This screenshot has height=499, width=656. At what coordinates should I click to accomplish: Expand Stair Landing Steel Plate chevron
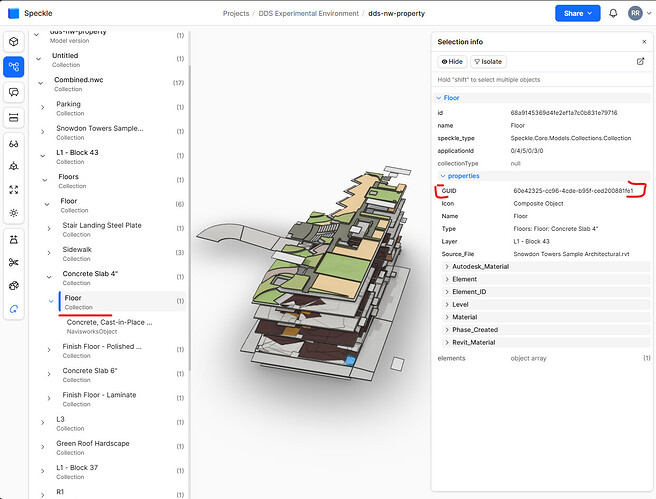(49, 229)
